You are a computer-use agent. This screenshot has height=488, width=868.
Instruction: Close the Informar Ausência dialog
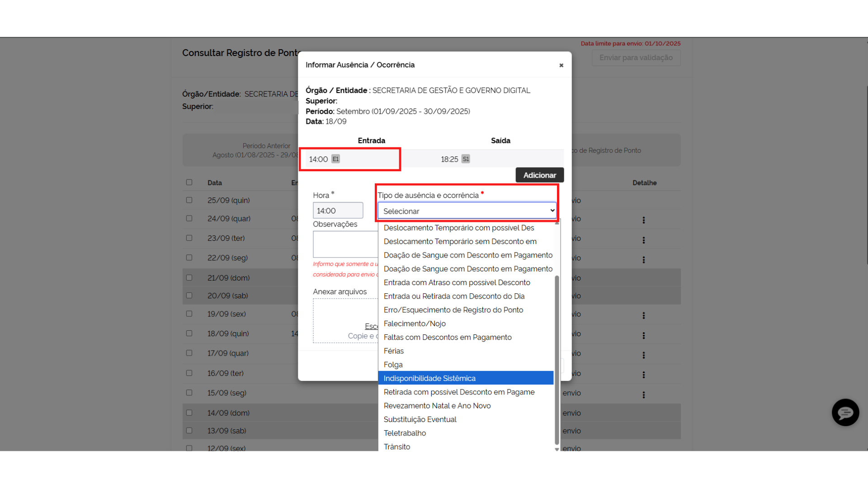coord(561,66)
